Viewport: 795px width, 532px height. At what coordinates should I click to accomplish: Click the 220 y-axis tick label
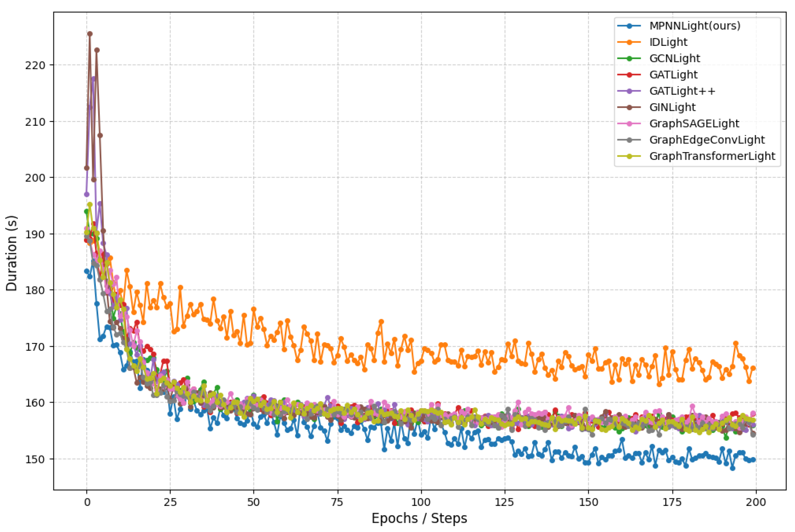point(35,65)
